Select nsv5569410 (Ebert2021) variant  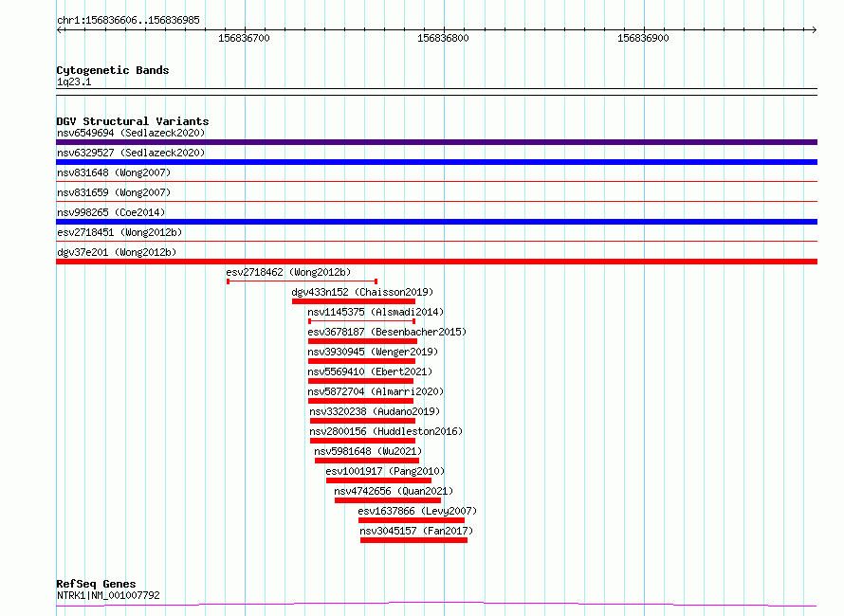click(x=370, y=371)
